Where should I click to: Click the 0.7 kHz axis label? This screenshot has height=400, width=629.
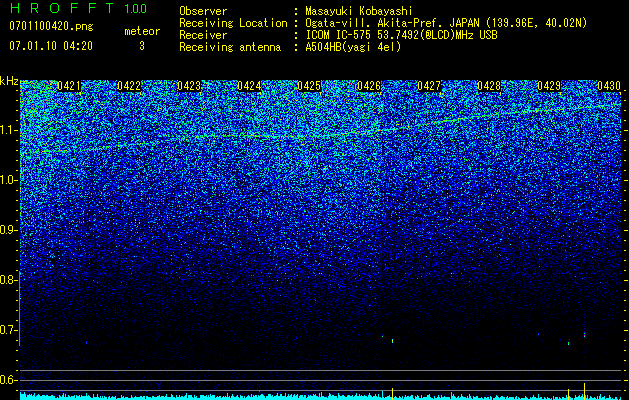pyautogui.click(x=8, y=330)
